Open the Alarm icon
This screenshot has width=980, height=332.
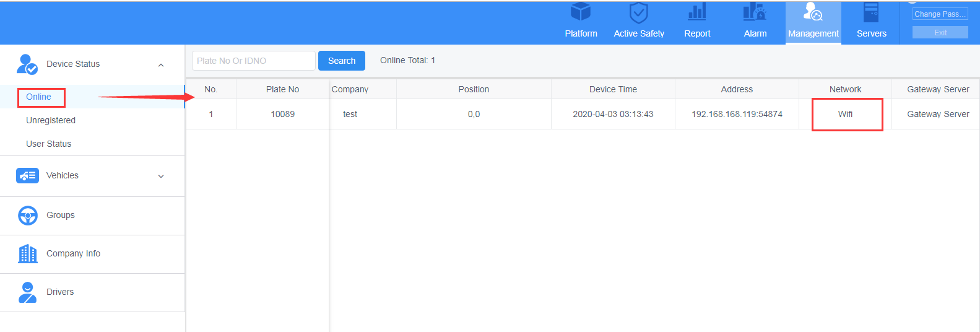tap(755, 12)
